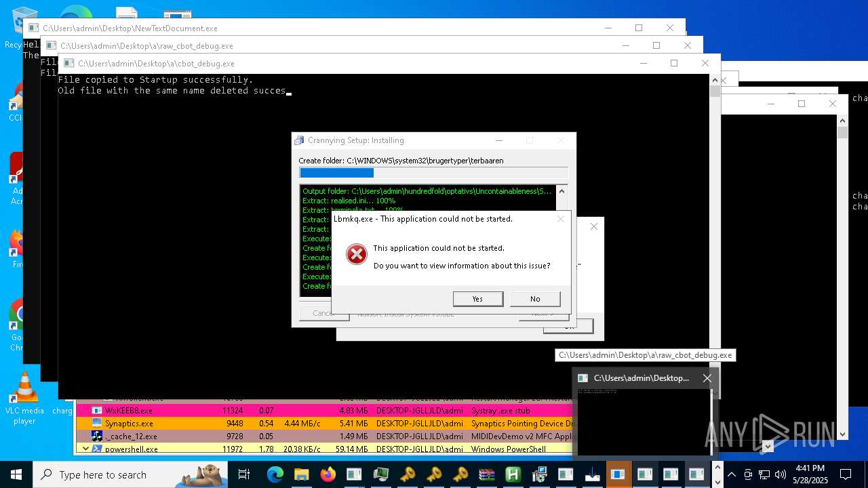Open the Windows Start menu
The width and height of the screenshot is (868, 488).
[16, 474]
